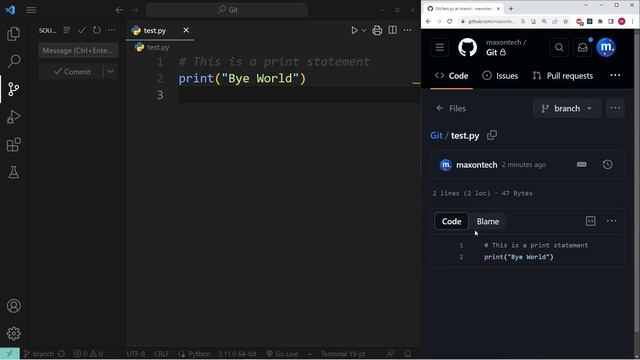Click CRLF line ending in status bar
Image resolution: width=640 pixels, height=360 pixels.
162,354
